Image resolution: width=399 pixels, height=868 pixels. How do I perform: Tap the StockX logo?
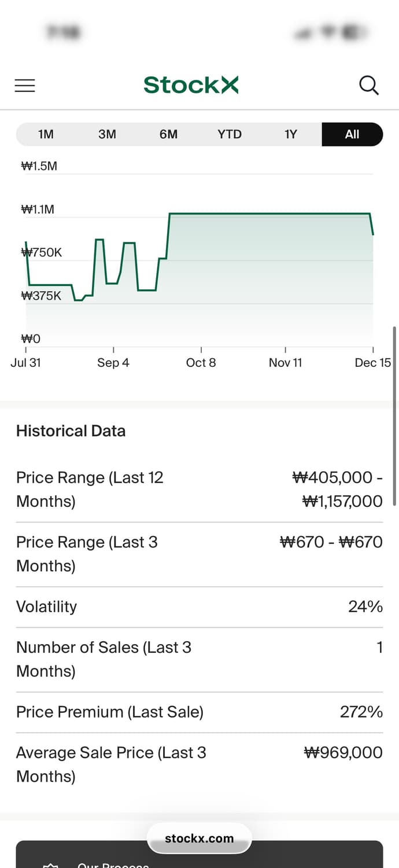(191, 85)
